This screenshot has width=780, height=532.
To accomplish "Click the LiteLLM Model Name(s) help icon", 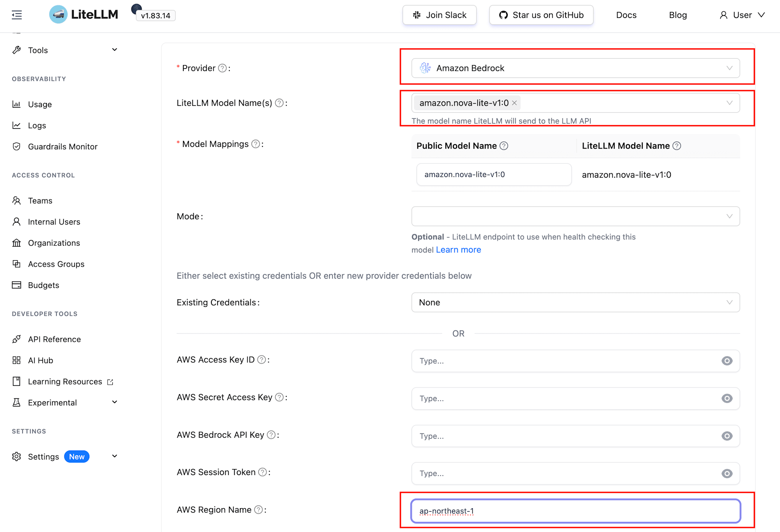I will 279,103.
